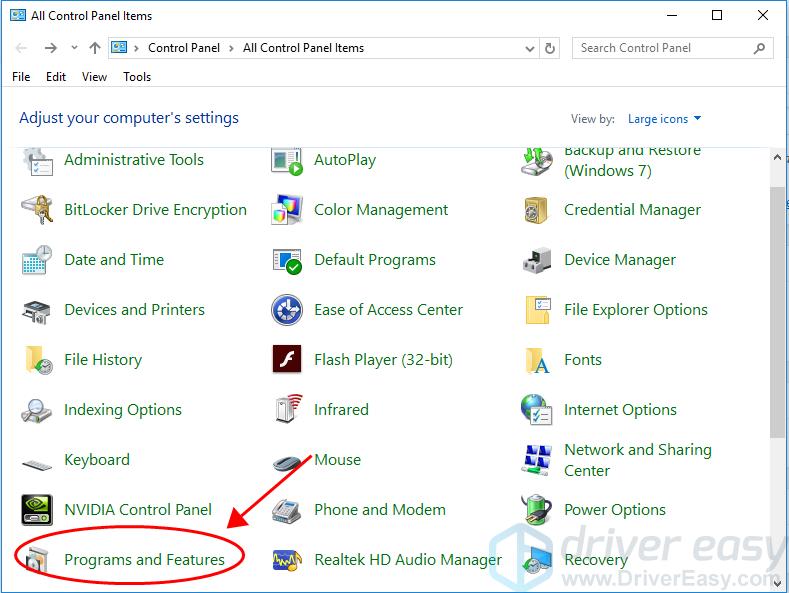Open the File History folder icon
The height and width of the screenshot is (593, 789).
[x=39, y=360]
